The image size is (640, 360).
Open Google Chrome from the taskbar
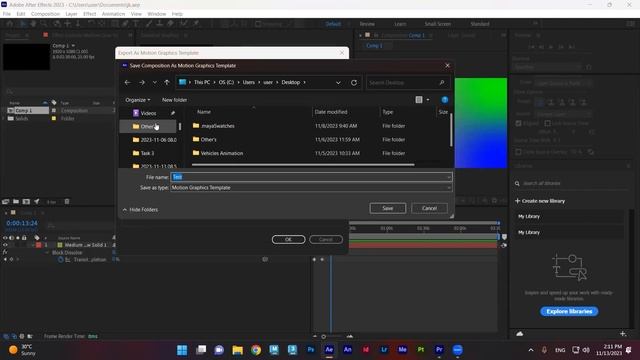pos(256,350)
